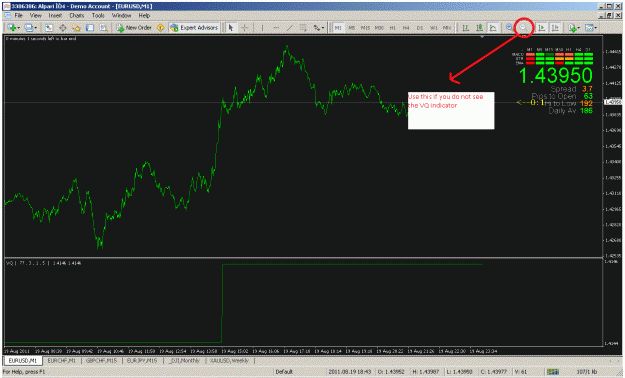The width and height of the screenshot is (625, 378).
Task: Click the VQ indicator label in subwindow
Action: coord(43,263)
